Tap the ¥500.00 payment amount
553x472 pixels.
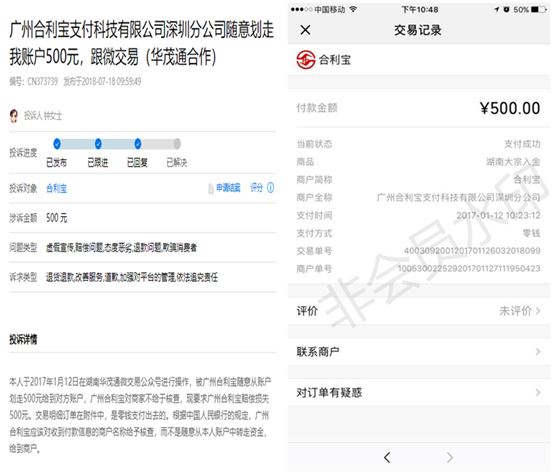(510, 108)
